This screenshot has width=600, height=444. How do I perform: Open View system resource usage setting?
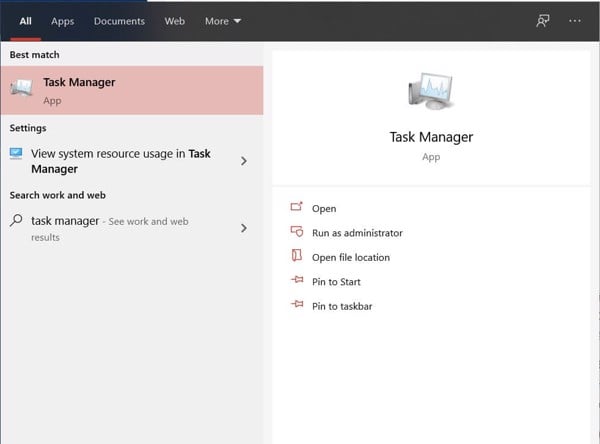(132, 161)
